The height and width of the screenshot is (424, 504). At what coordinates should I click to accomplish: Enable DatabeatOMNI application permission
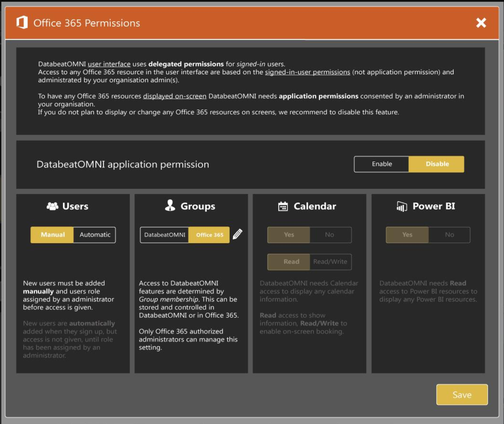382,164
